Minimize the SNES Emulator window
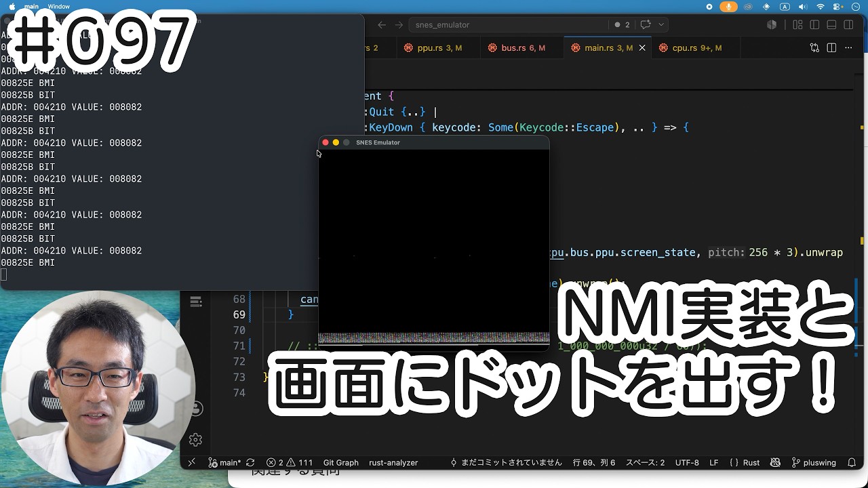Screen dimensions: 868x488 coord(336,142)
